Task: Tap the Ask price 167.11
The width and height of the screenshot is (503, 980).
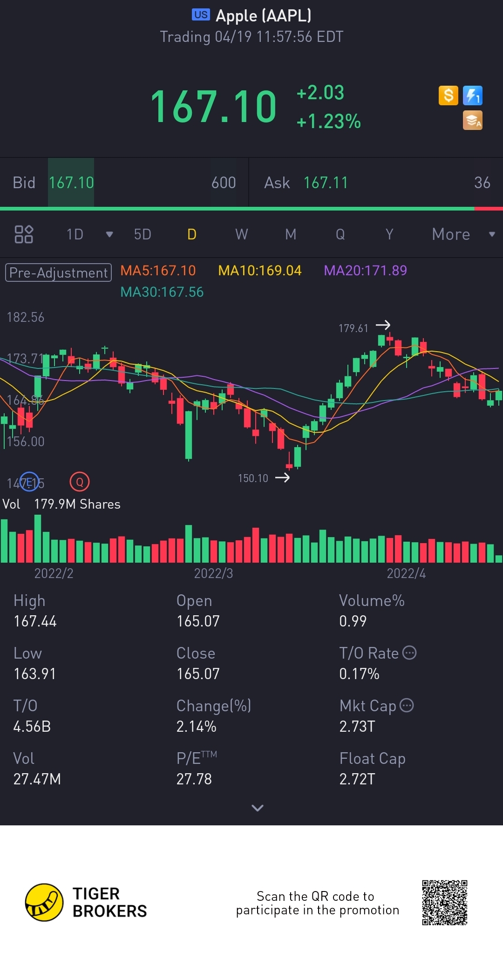Action: pos(326,183)
